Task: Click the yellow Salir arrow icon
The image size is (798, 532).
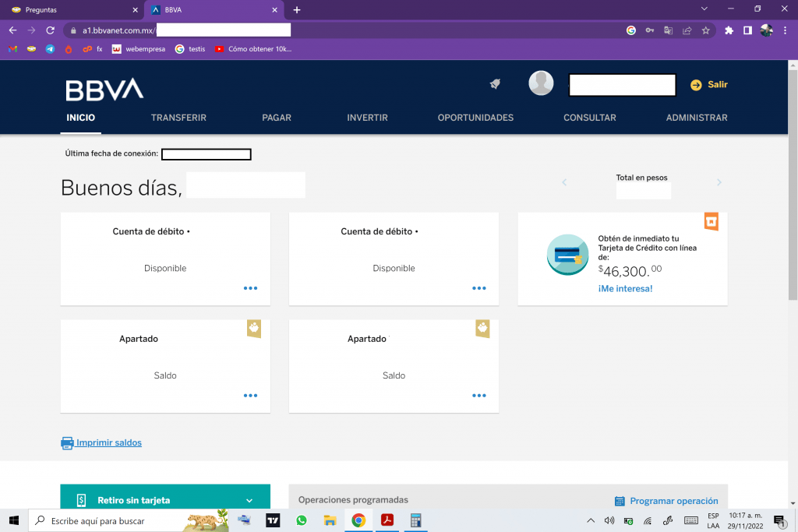Action: tap(696, 85)
